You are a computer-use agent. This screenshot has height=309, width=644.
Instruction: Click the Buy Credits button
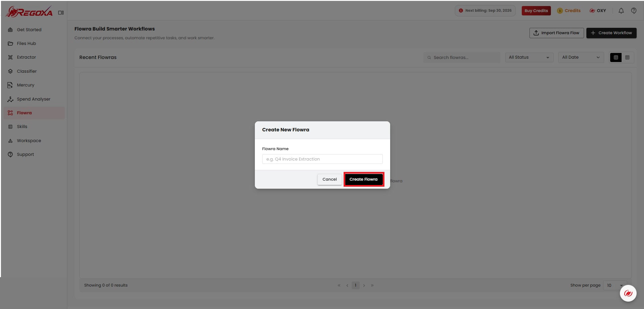[x=536, y=11]
